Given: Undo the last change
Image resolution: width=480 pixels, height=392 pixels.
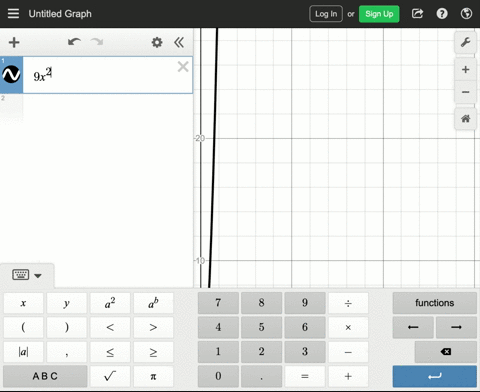Looking at the screenshot, I should 74,42.
